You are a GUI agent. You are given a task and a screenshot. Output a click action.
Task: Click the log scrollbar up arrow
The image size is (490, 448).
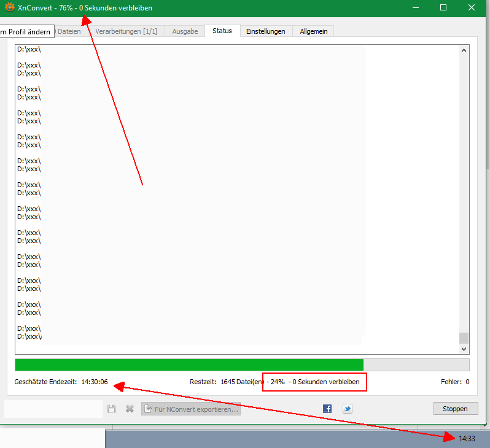point(464,50)
